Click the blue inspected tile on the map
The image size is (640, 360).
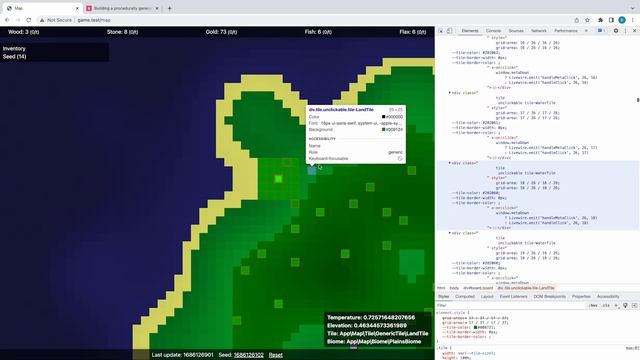(x=312, y=171)
